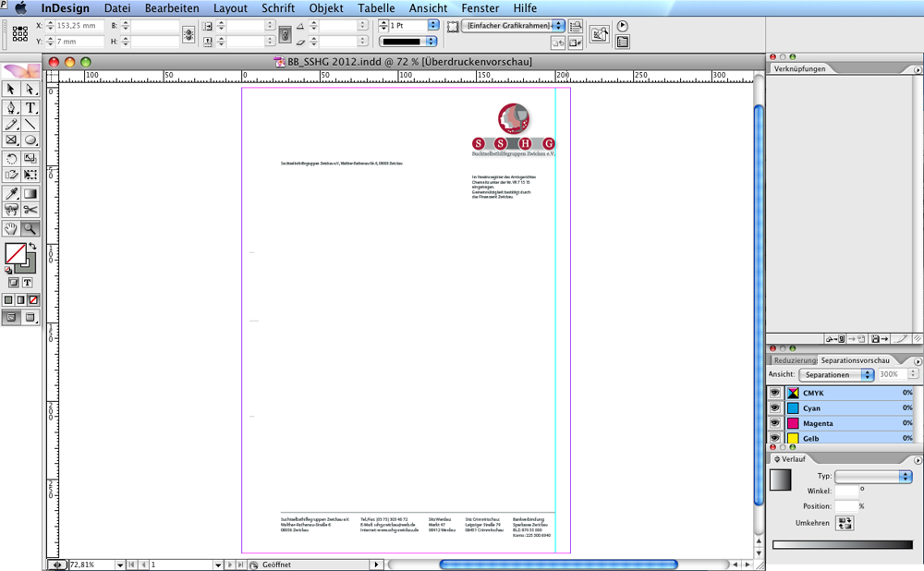Open the gradient Typ dropdown
This screenshot has height=571, width=924.
pyautogui.click(x=872, y=477)
